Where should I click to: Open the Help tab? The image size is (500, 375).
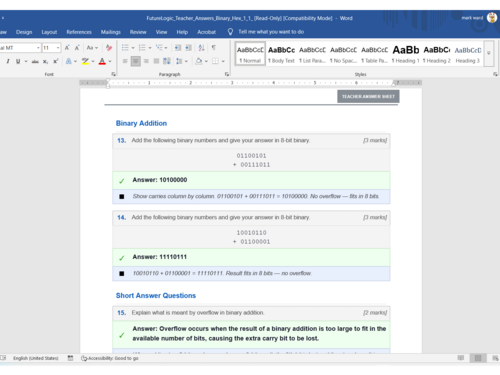[182, 32]
